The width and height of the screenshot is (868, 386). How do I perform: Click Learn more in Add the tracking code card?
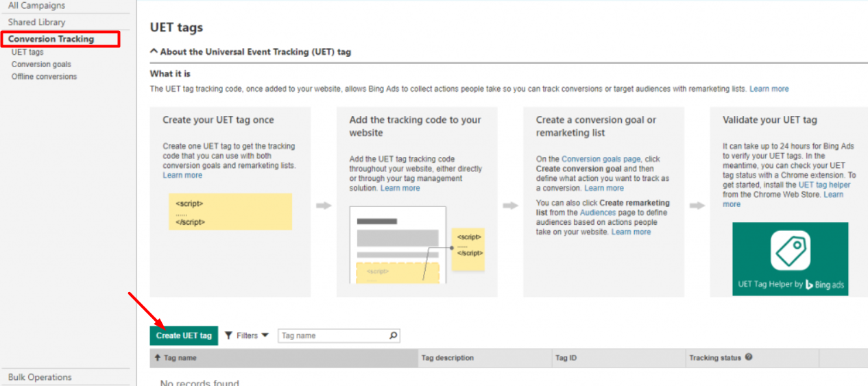(400, 188)
